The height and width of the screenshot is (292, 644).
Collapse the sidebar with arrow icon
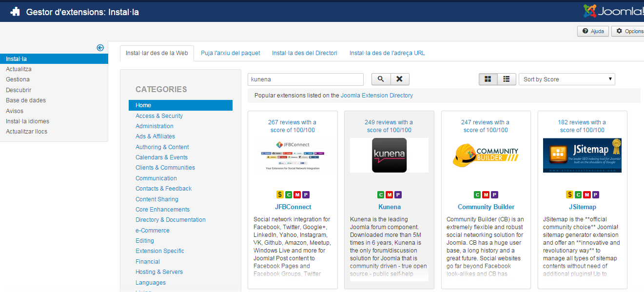point(100,47)
